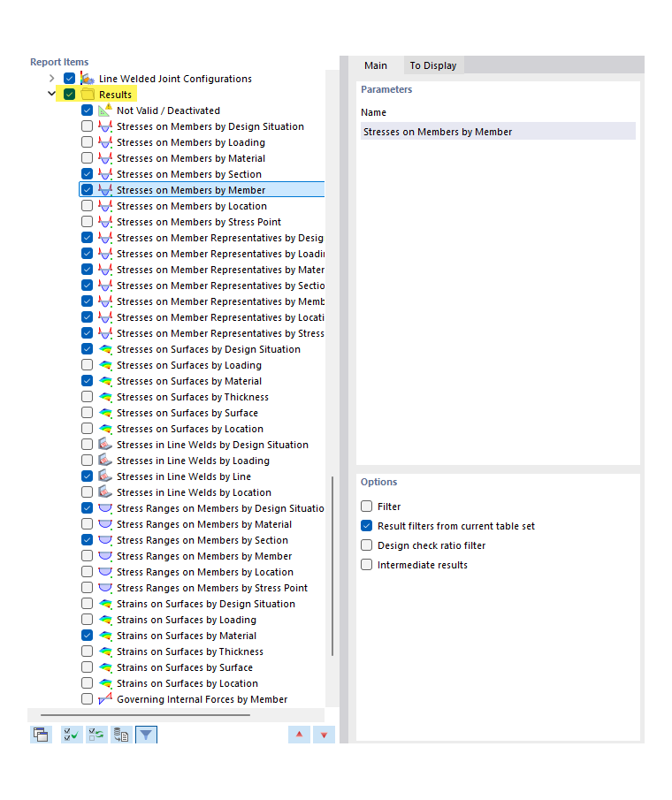Viewport: 672px width, 800px height.
Task: Click the database copy settings icon
Action: 121,735
